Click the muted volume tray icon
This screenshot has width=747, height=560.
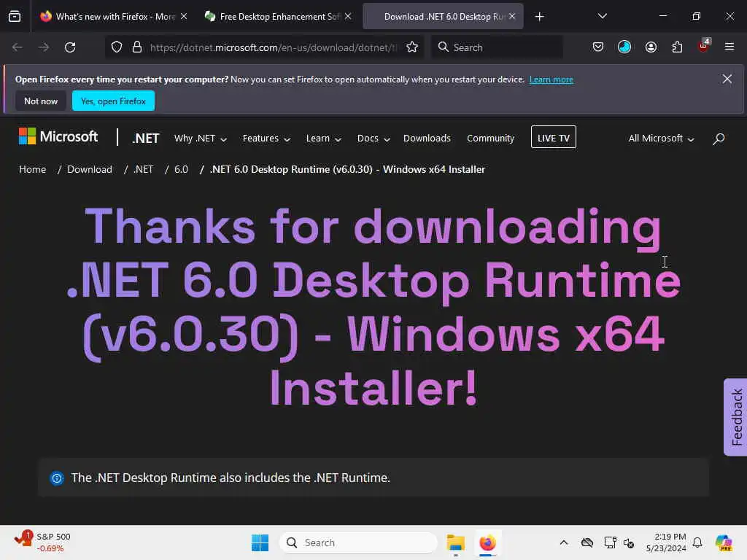[x=629, y=543]
